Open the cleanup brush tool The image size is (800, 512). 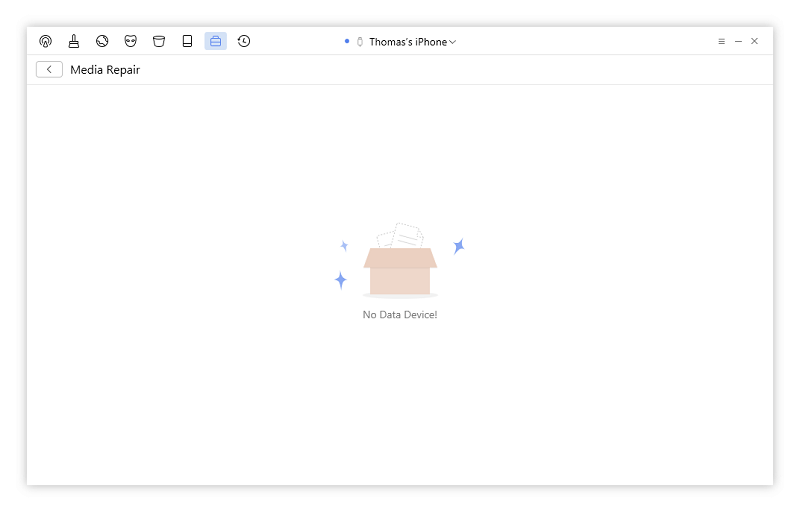[74, 41]
